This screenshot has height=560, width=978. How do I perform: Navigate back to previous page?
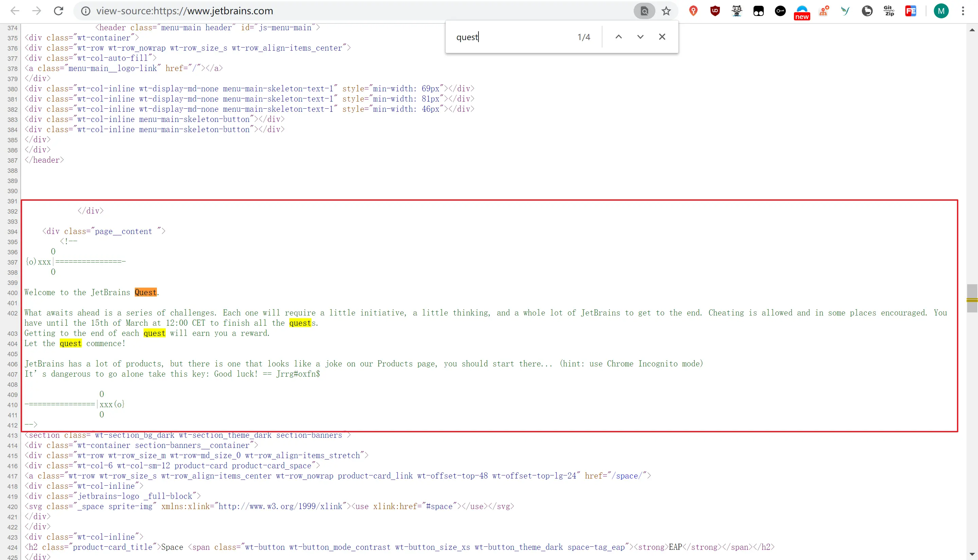coord(15,11)
